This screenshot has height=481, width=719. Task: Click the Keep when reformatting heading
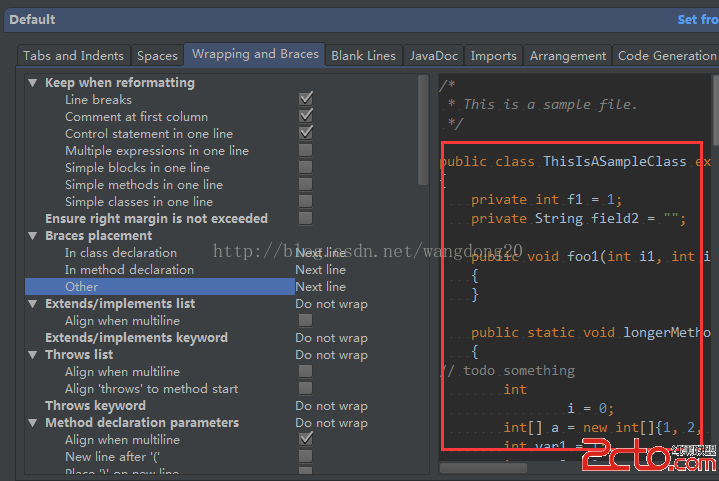pyautogui.click(x=120, y=83)
